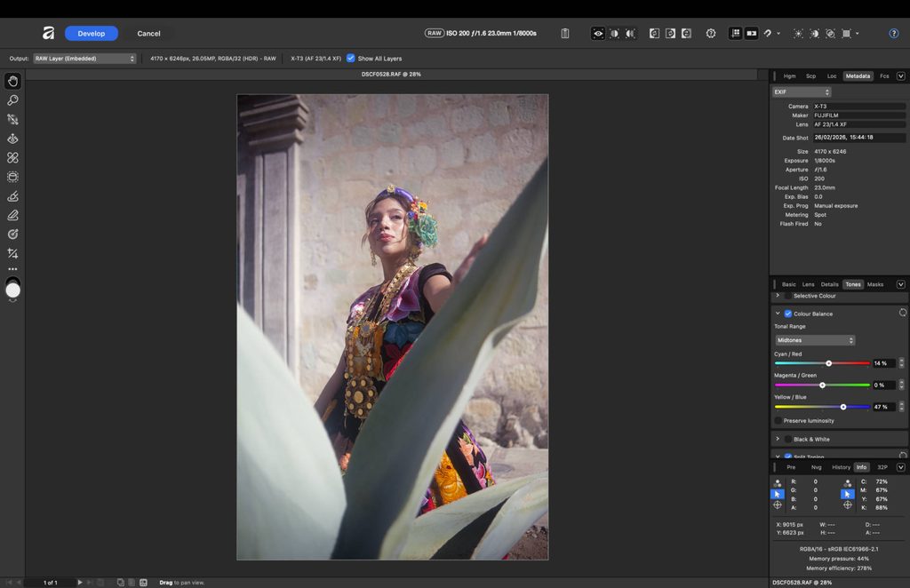Reset the Colour Balance adjustment
This screenshot has height=588, width=910.
(903, 313)
